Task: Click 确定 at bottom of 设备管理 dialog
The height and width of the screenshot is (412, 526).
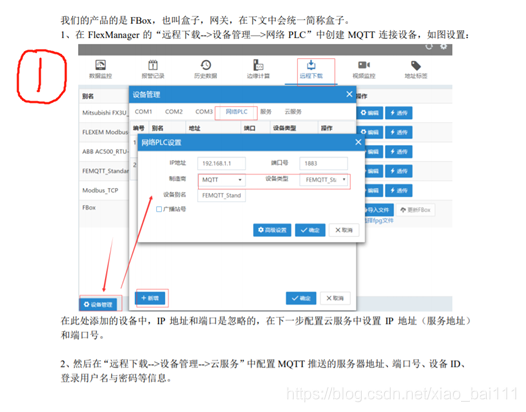Action: [x=301, y=298]
